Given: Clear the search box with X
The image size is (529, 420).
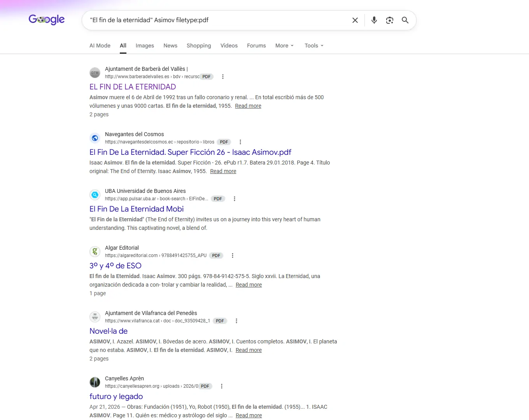Looking at the screenshot, I should [355, 20].
